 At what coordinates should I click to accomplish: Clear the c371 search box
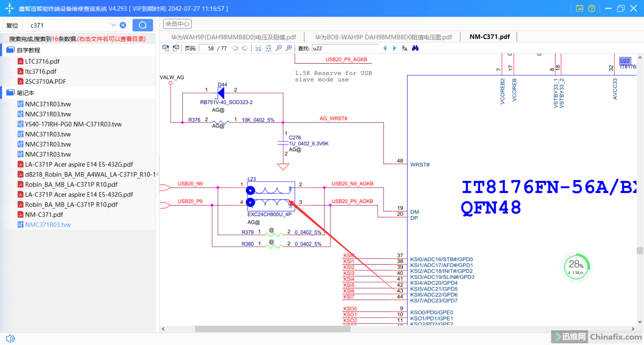click(x=123, y=25)
